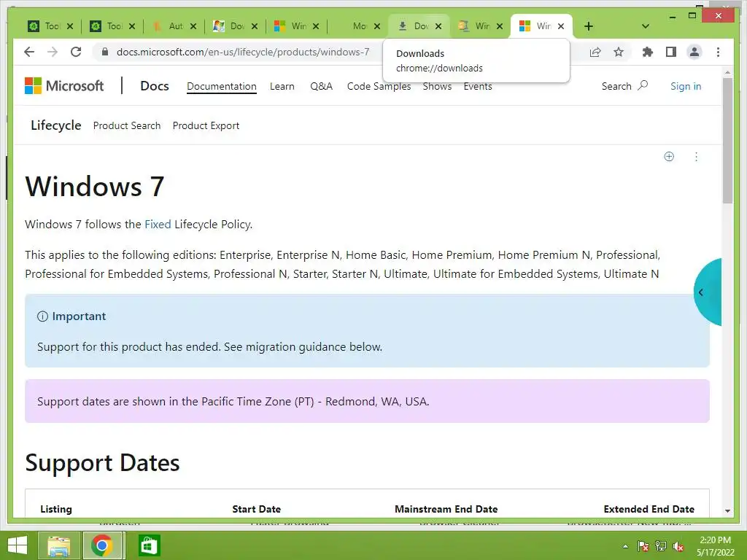Open the Chrome profile avatar
This screenshot has height=560, width=747.
[694, 52]
